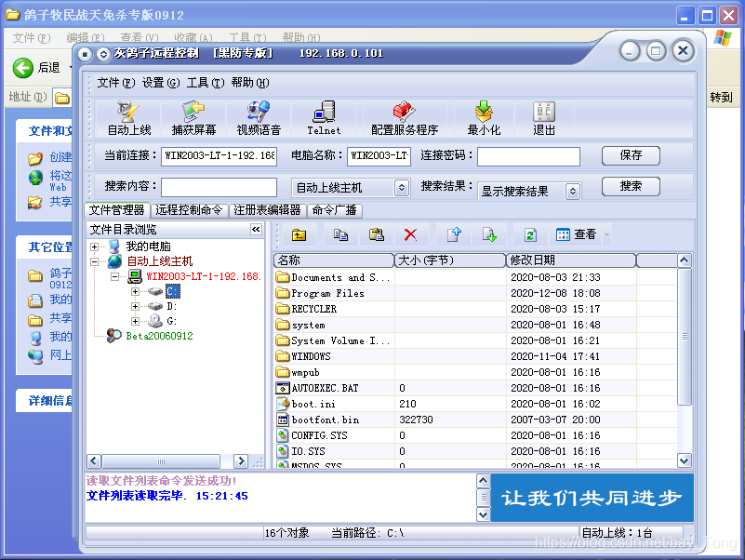Open the 查看 view options
Viewport: 745px width, 560px height.
tap(577, 234)
